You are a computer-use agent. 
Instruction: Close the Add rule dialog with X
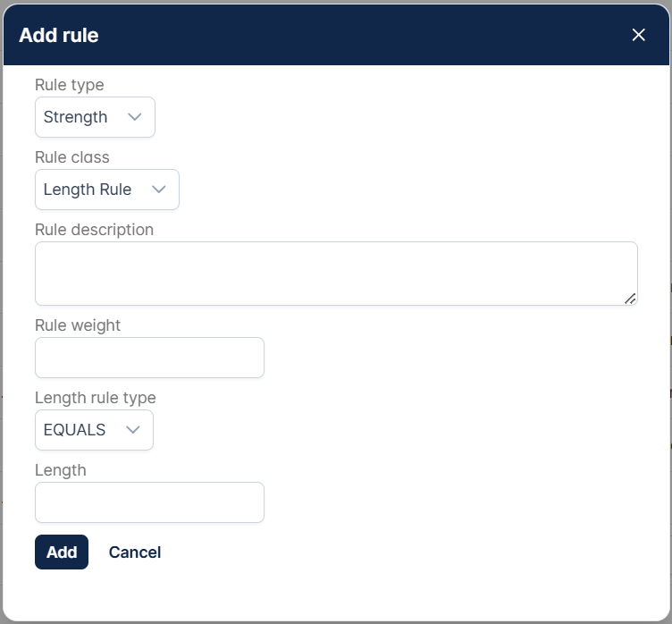tap(638, 35)
